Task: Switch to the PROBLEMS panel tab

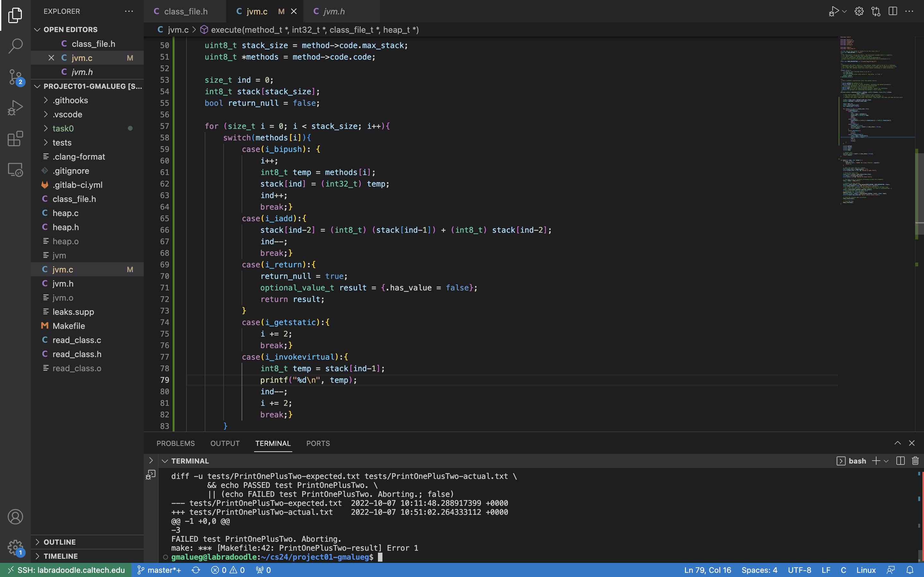Action: pos(175,443)
